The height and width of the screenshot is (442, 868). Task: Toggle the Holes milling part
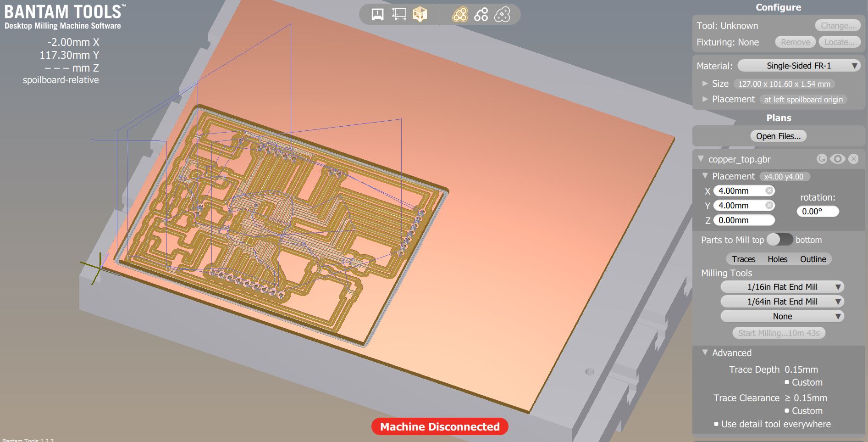[778, 259]
